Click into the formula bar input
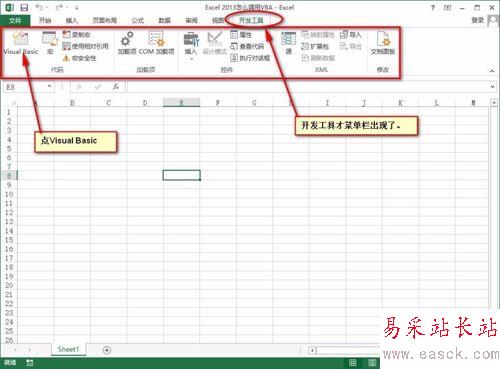The image size is (500, 369). click(x=307, y=87)
